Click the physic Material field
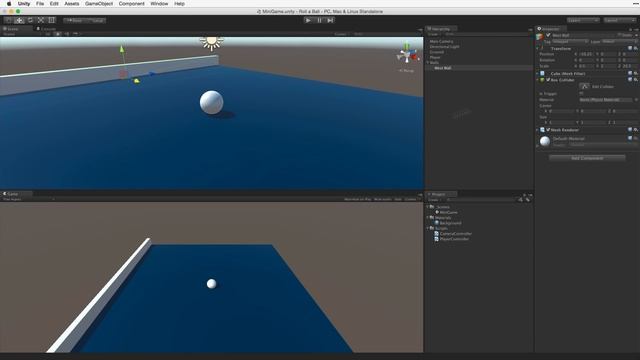Image resolution: width=640 pixels, height=360 pixels. (x=607, y=100)
